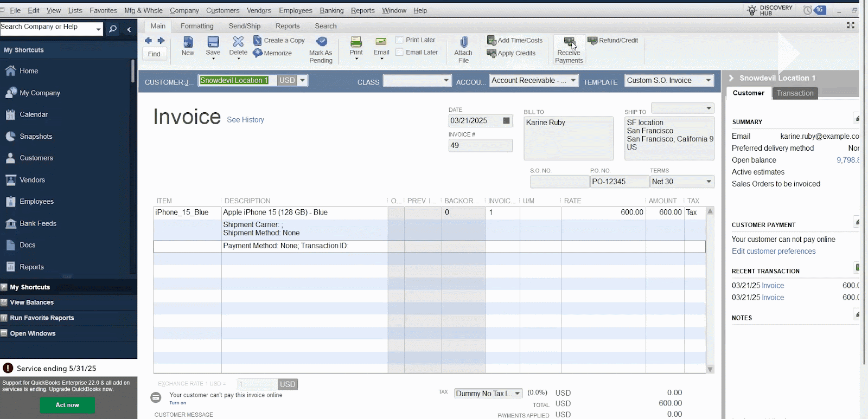Enable the Email Later checkbox
This screenshot has height=419, width=868.
400,53
